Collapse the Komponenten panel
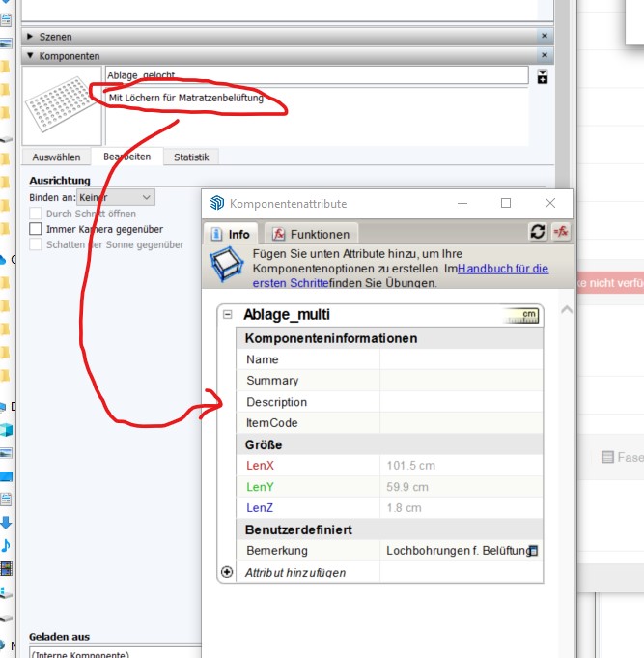Screen dimensions: 644x658 pos(30,56)
